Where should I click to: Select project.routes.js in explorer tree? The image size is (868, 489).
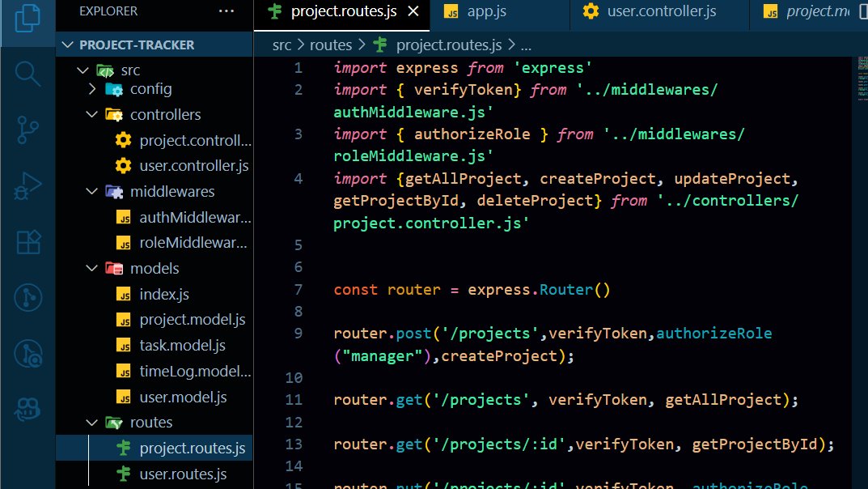click(155, 448)
